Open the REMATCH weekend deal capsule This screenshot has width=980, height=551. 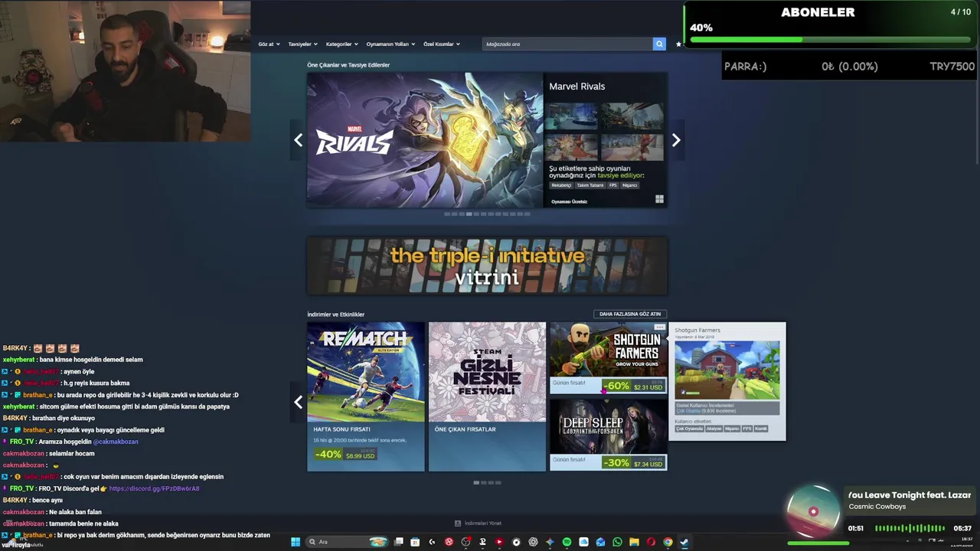coord(366,396)
